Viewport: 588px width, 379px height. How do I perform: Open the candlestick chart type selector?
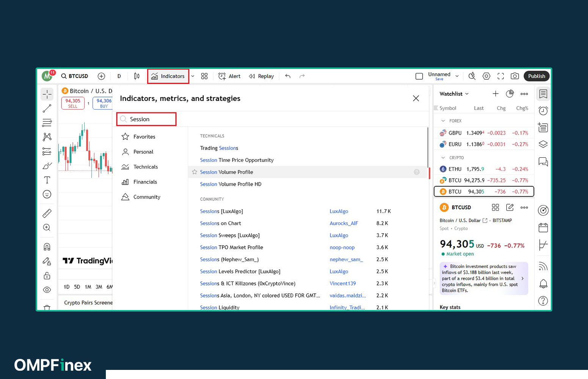click(137, 76)
